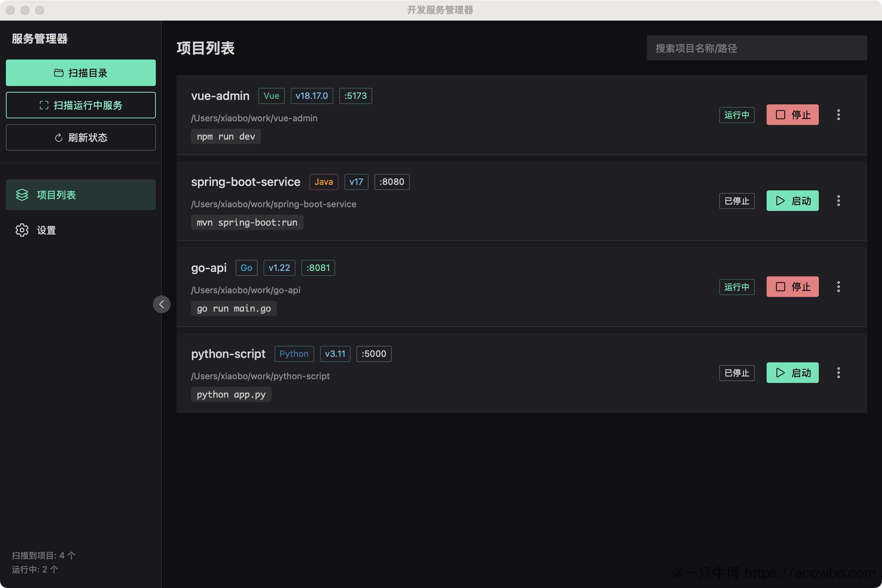Viewport: 882px width, 588px height.
Task: Start the python-script project
Action: [792, 373]
